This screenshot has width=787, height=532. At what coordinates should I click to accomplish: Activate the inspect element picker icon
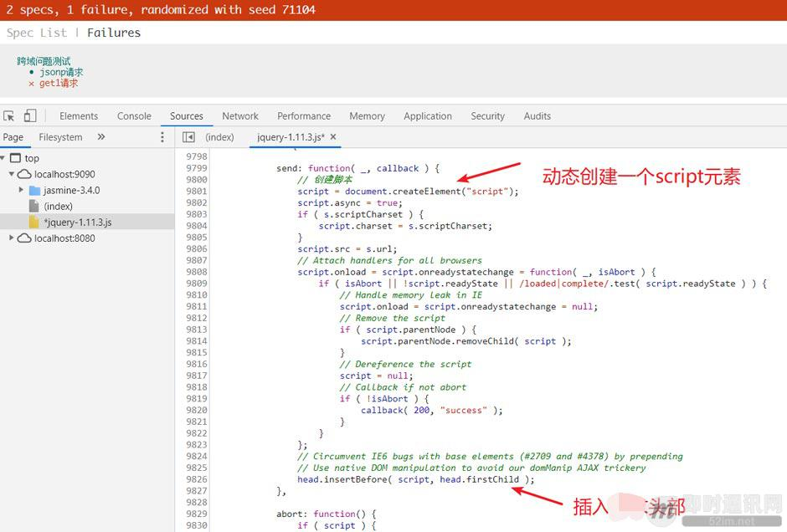pos(9,115)
